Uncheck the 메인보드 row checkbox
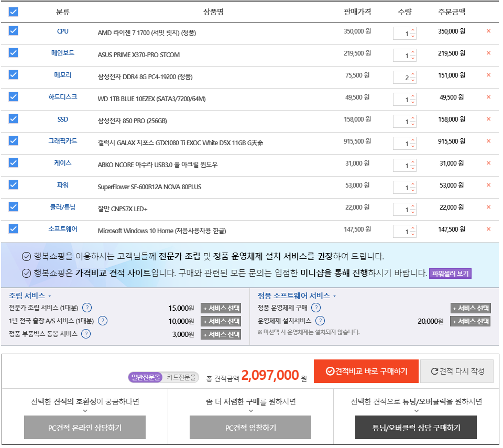Screen dimensions: 503x448 [x=13, y=53]
